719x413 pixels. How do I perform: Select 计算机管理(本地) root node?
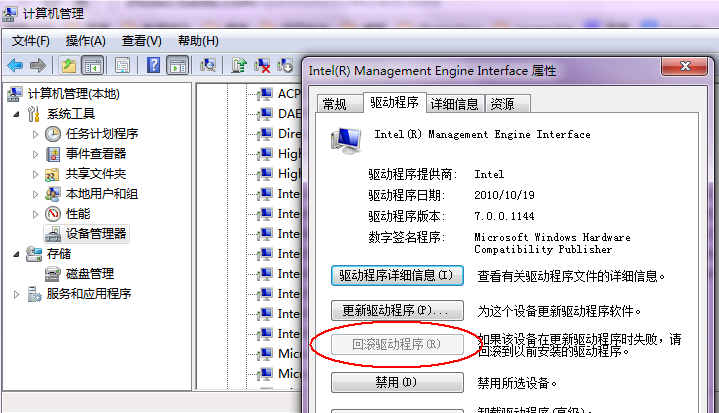73,94
